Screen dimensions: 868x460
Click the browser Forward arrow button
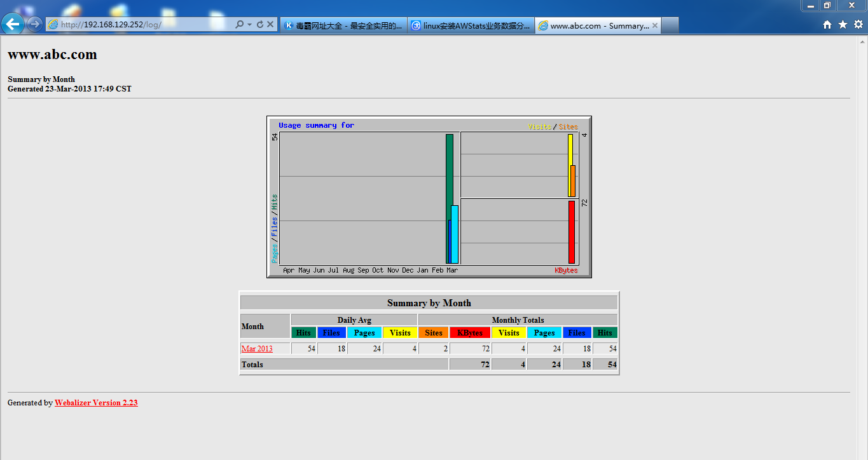point(34,24)
